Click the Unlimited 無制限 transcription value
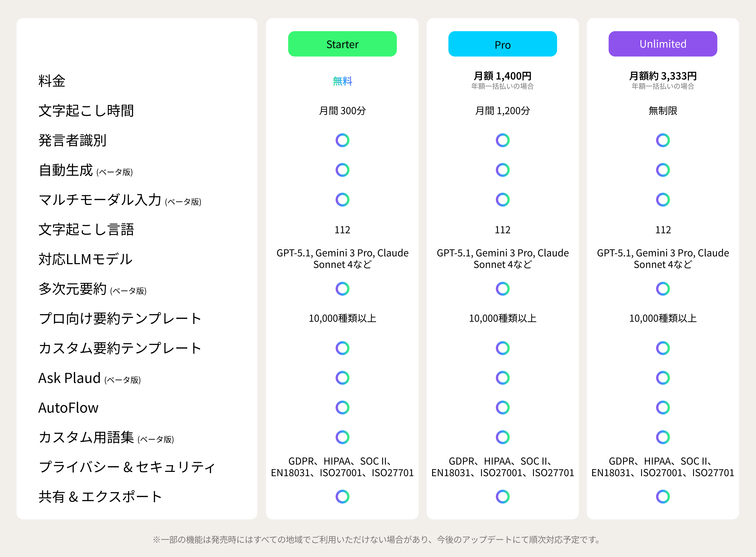This screenshot has height=557, width=756. pos(663,111)
